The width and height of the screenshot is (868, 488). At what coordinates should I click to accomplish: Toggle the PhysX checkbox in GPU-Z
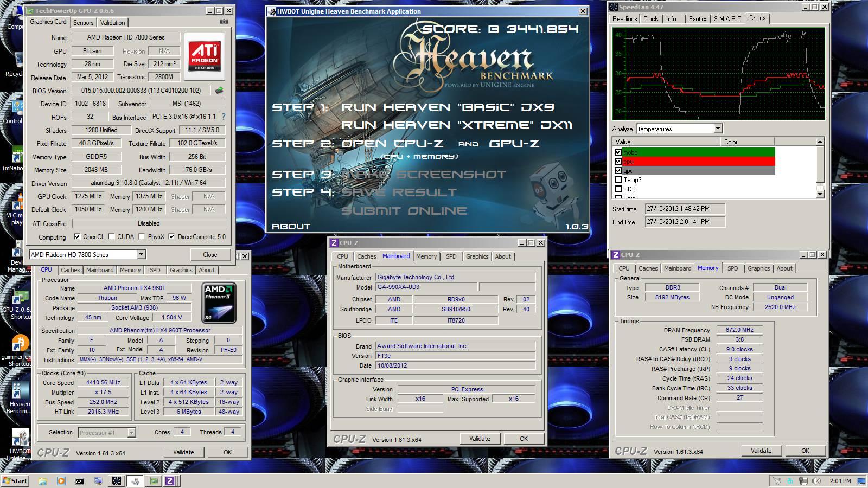142,236
